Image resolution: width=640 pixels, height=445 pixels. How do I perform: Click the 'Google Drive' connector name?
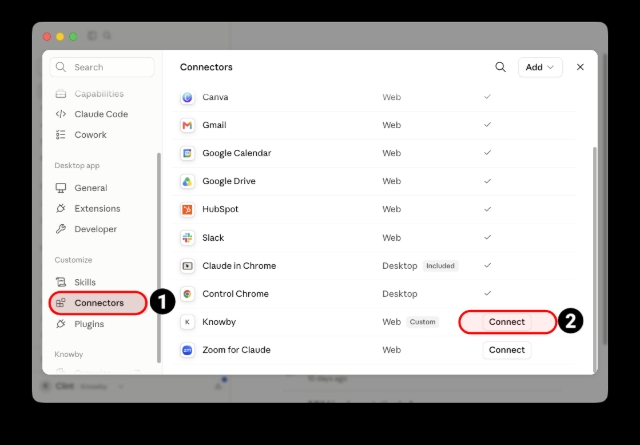pyautogui.click(x=229, y=181)
